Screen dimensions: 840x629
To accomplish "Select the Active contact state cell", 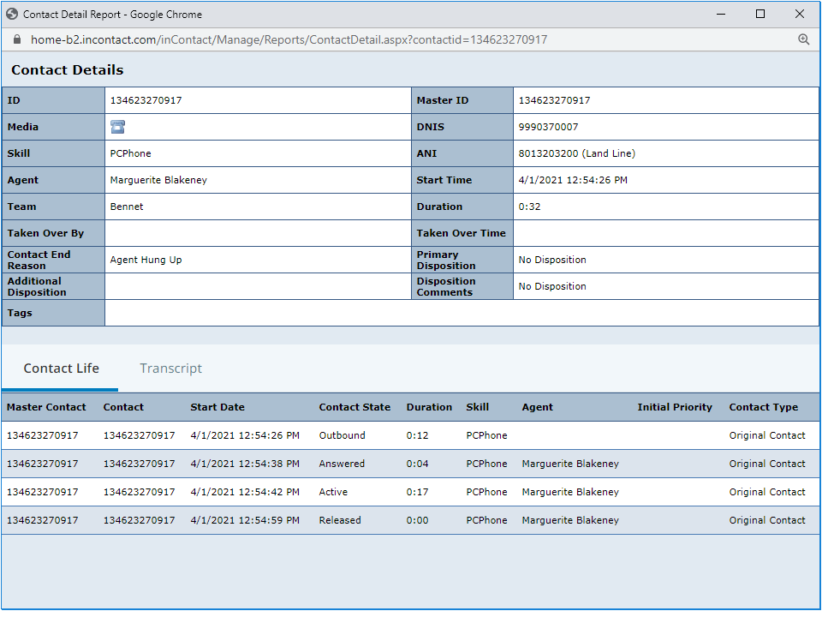I will (x=333, y=492).
